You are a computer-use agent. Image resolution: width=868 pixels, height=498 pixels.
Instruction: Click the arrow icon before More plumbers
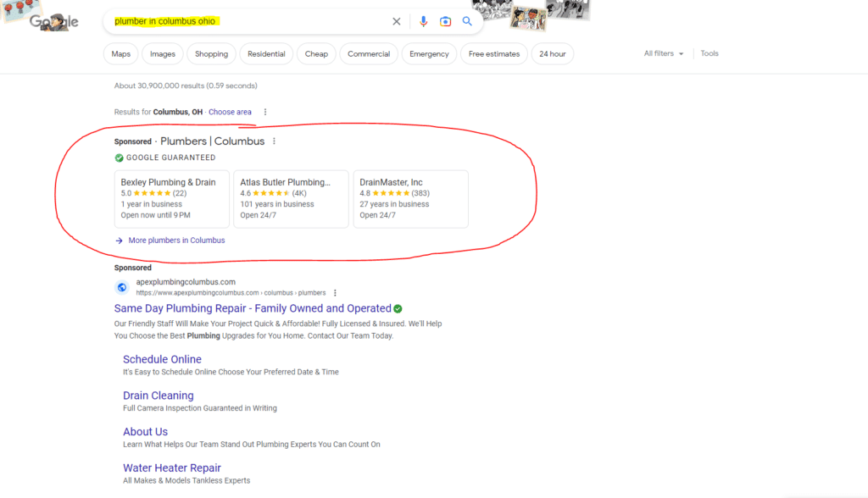pos(119,241)
